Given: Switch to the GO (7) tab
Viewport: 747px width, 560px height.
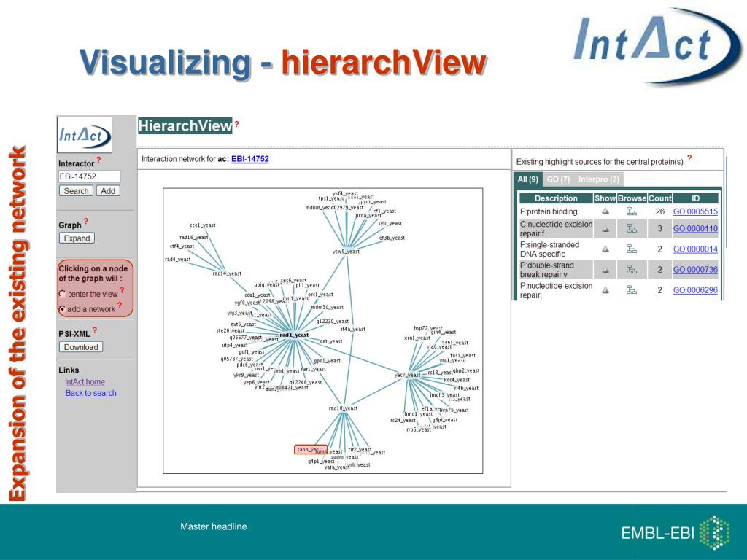Looking at the screenshot, I should (558, 179).
